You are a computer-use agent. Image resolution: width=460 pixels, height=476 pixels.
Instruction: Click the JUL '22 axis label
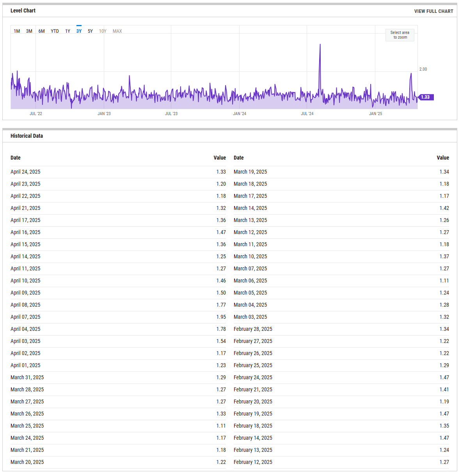click(x=36, y=114)
